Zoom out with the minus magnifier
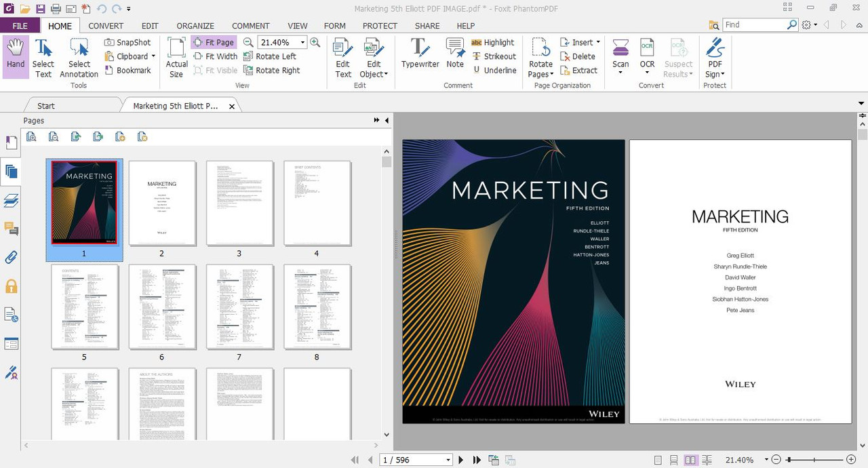 click(248, 42)
